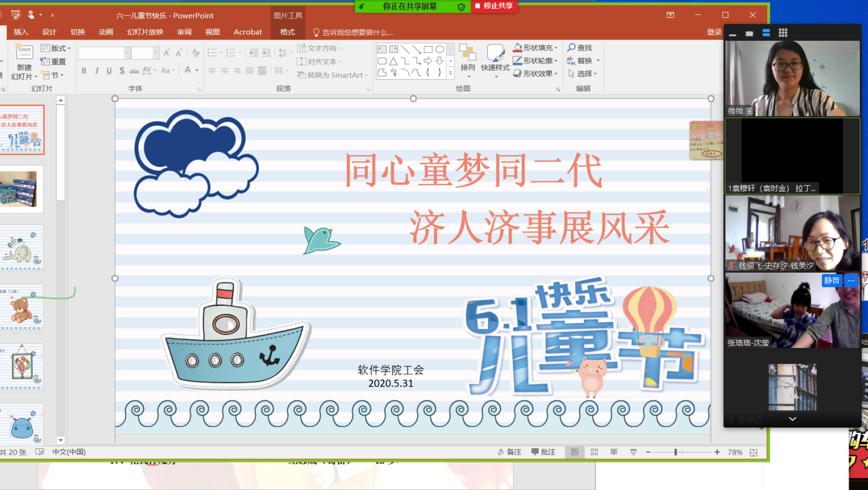Switch to slide sorter view in status bar
Image resolution: width=868 pixels, height=490 pixels.
coord(594,452)
